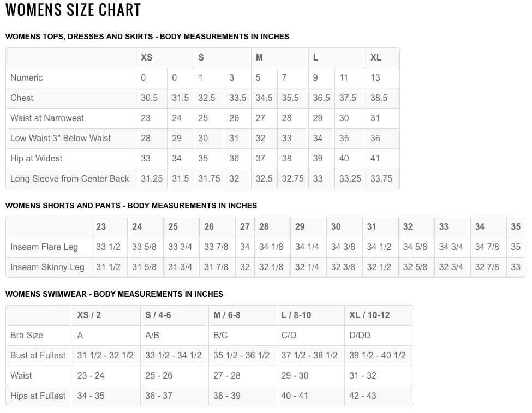The height and width of the screenshot is (413, 532).
Task: Select the Inseam Skinny Leg row label
Action: [x=47, y=267]
